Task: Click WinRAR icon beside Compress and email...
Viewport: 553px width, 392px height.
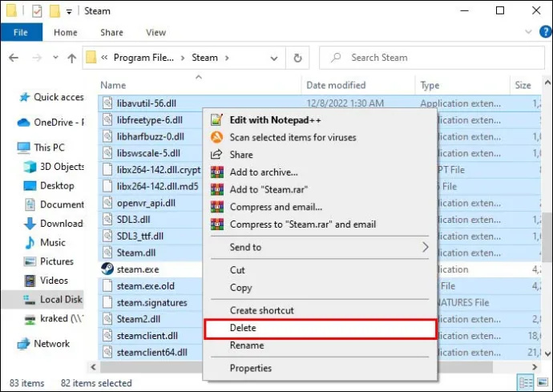Action: 217,206
